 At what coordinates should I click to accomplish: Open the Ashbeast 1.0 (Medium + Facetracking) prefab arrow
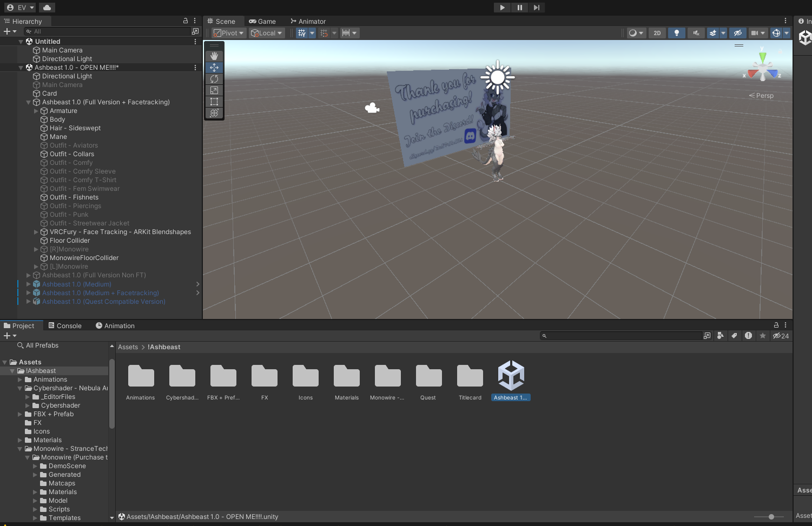[197, 293]
